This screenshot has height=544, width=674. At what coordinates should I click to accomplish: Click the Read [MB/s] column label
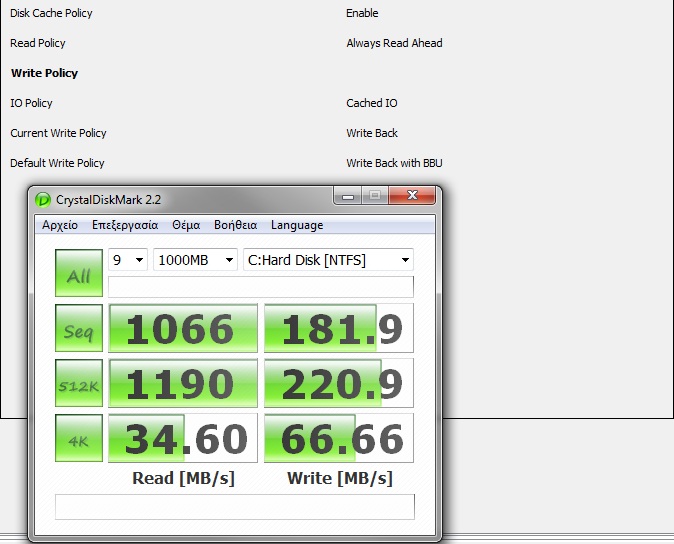click(x=184, y=478)
